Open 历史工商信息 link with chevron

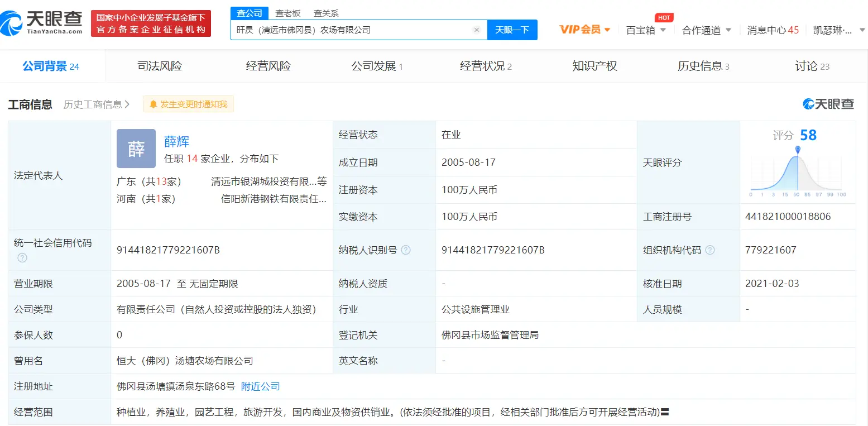click(x=97, y=104)
